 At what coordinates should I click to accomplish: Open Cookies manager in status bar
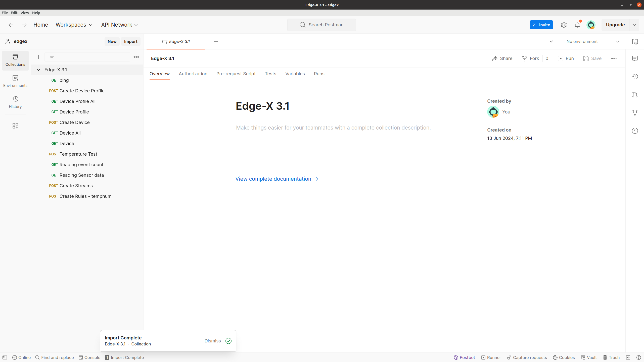564,357
